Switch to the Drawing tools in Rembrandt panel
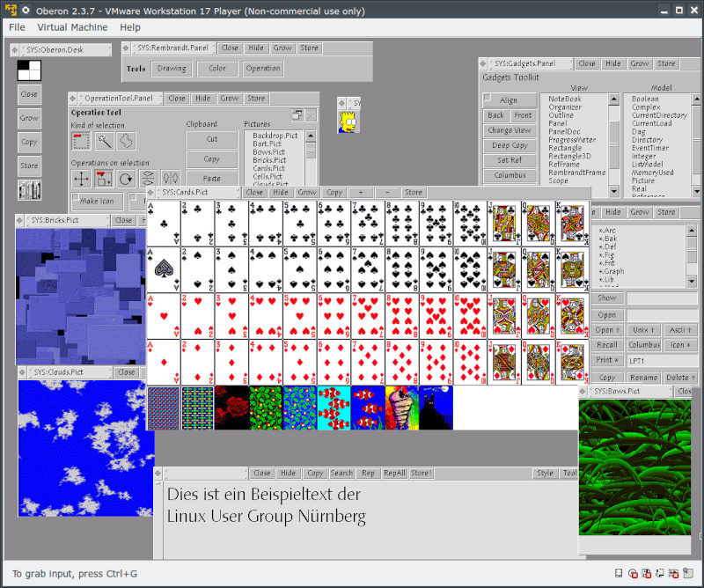This screenshot has width=704, height=588. [x=172, y=69]
